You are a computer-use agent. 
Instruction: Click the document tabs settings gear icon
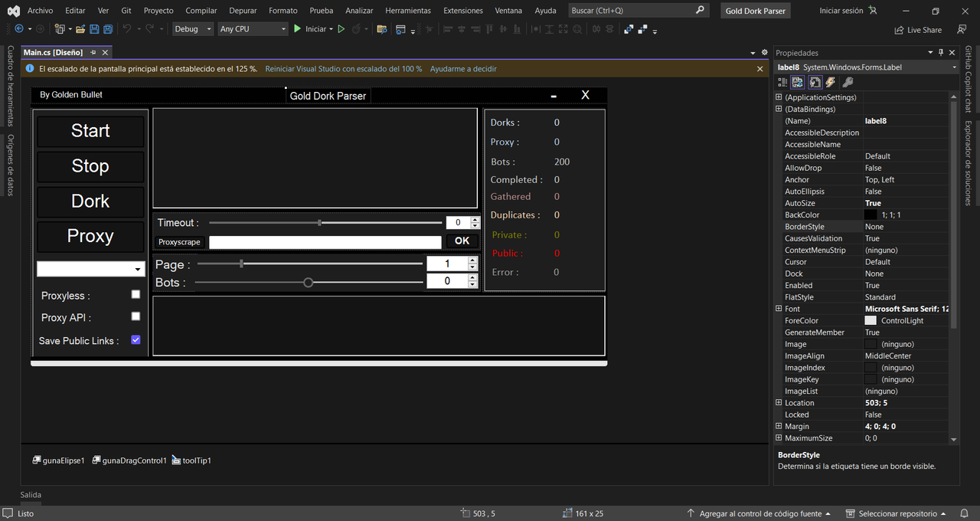[x=764, y=52]
